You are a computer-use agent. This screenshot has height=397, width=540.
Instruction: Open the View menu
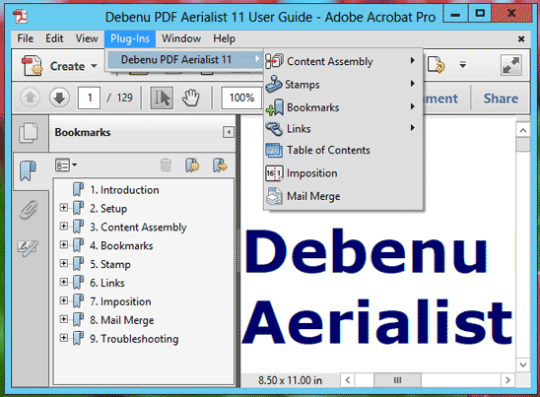pos(87,39)
